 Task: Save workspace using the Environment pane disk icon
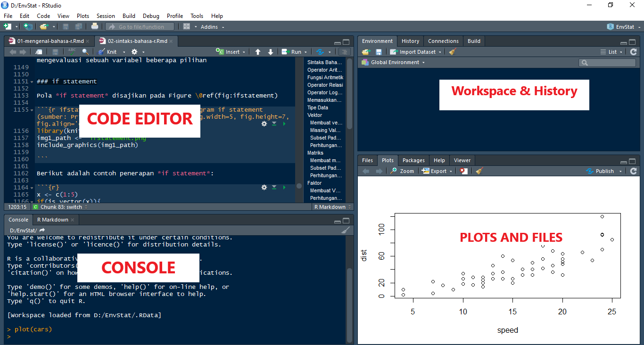point(379,52)
